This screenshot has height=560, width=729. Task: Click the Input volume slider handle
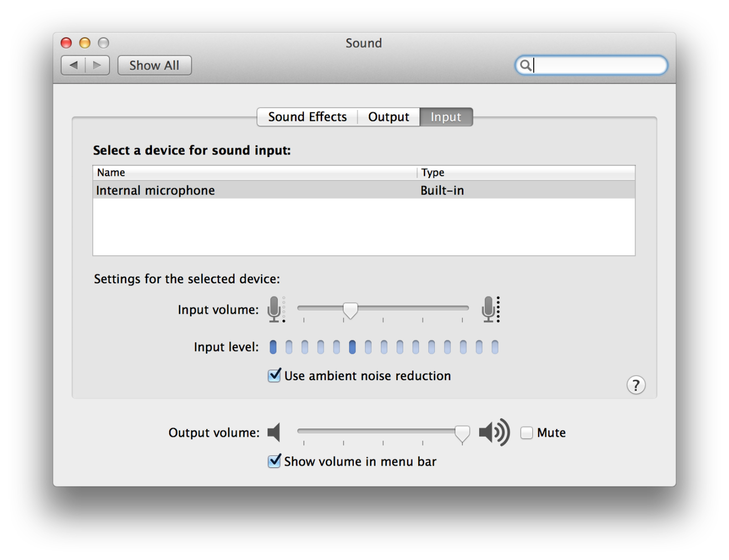pos(350,309)
